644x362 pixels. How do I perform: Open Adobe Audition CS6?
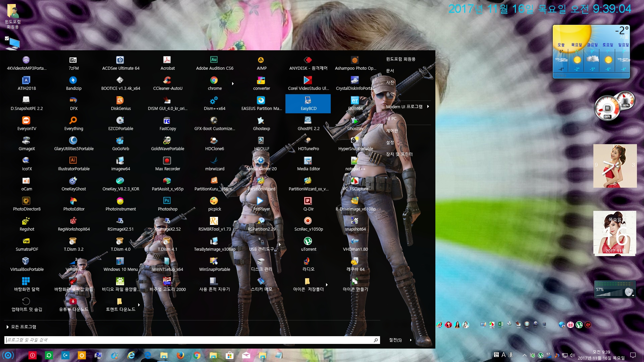coord(214,64)
